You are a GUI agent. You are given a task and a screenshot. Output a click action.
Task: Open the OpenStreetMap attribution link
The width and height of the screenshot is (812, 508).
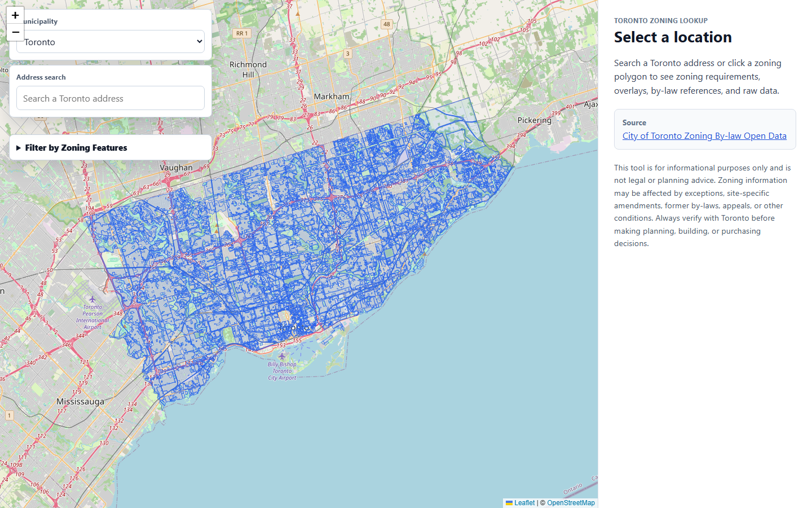coord(571,503)
